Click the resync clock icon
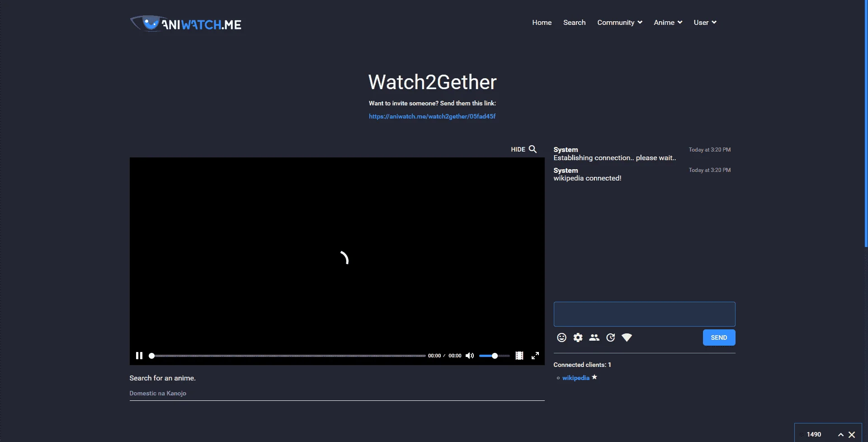This screenshot has width=868, height=442. (610, 337)
